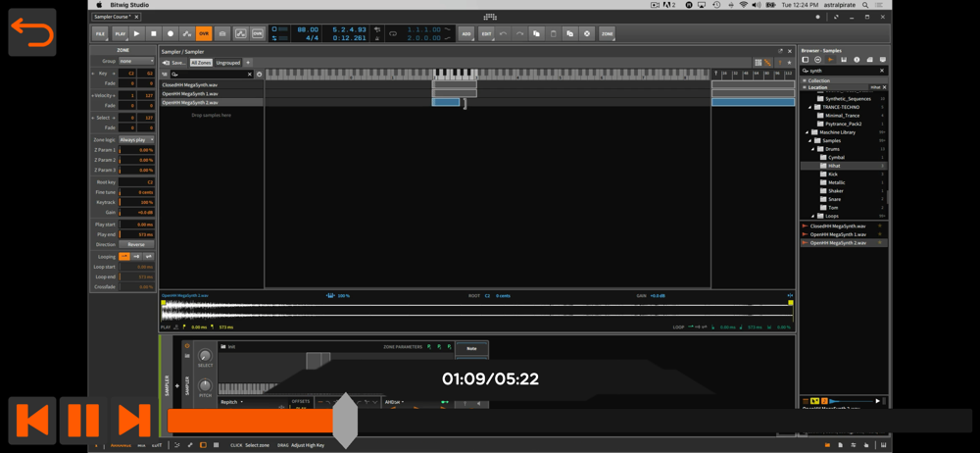
Task: Collapse the Collection section in Browser
Action: pos(804,80)
